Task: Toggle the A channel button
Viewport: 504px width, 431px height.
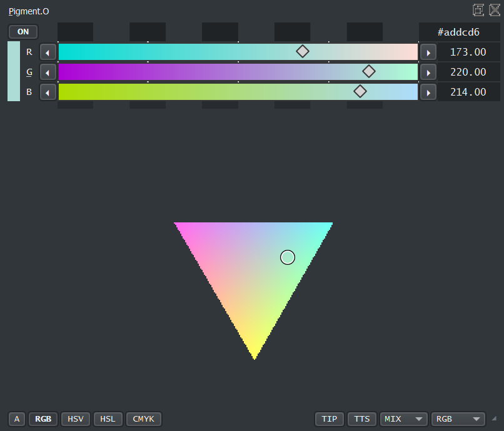Action: click(x=17, y=419)
